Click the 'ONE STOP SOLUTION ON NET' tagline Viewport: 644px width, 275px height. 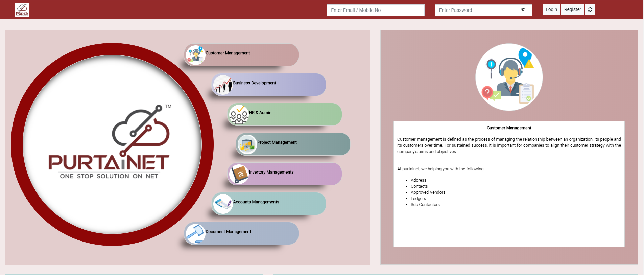109,176
